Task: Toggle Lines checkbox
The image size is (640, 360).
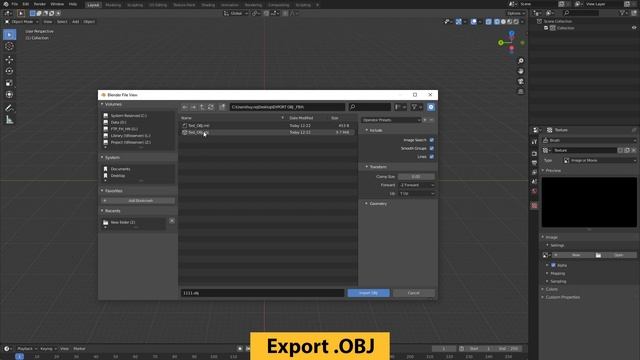Action: pyautogui.click(x=431, y=157)
